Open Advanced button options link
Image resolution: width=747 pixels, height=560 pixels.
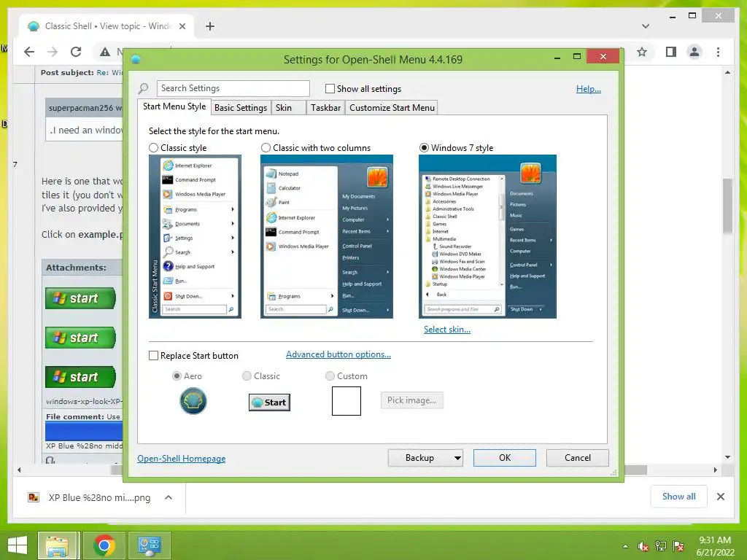(338, 354)
